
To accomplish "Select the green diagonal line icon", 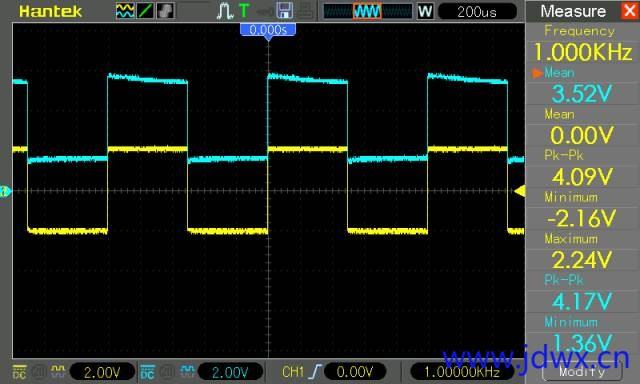I will click(145, 11).
